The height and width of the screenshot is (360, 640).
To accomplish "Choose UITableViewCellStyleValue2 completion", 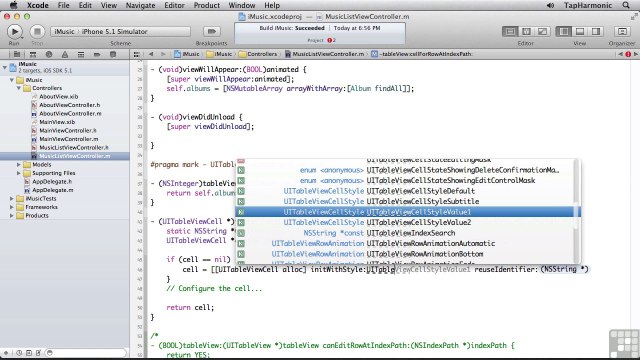I will pyautogui.click(x=408, y=222).
